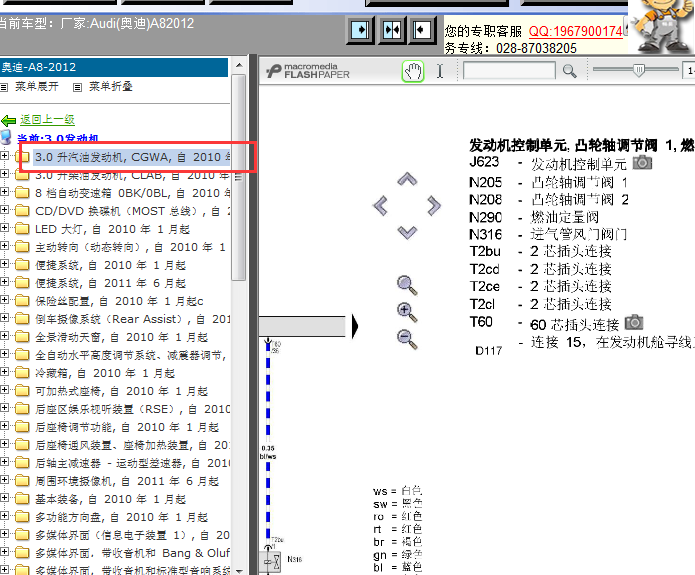Select 后座区娱乐视听装置 (RSE) item
The image size is (695, 575).
132,409
